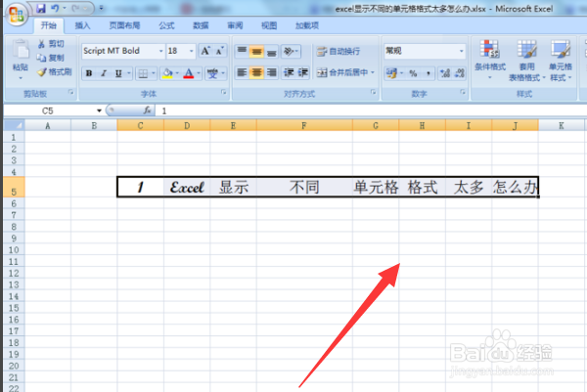
Task: Increase decimal places
Action: point(445,73)
